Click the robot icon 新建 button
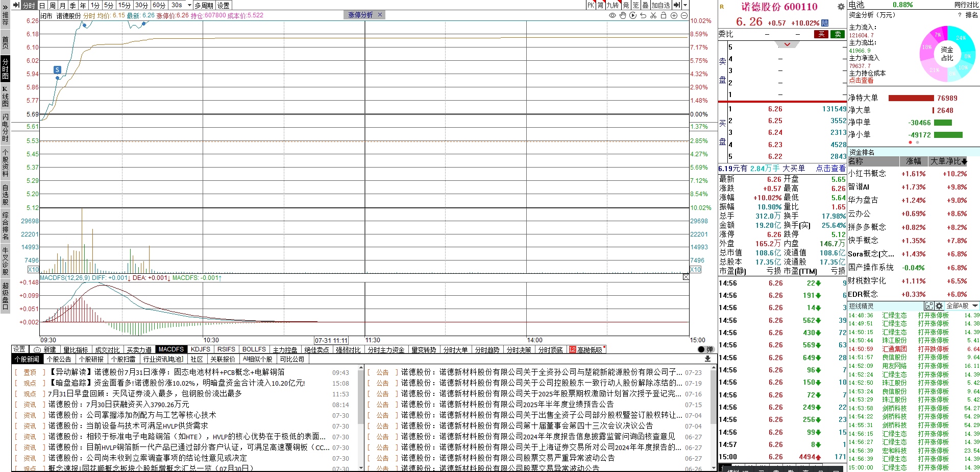The width and height of the screenshot is (980, 472). 45,349
